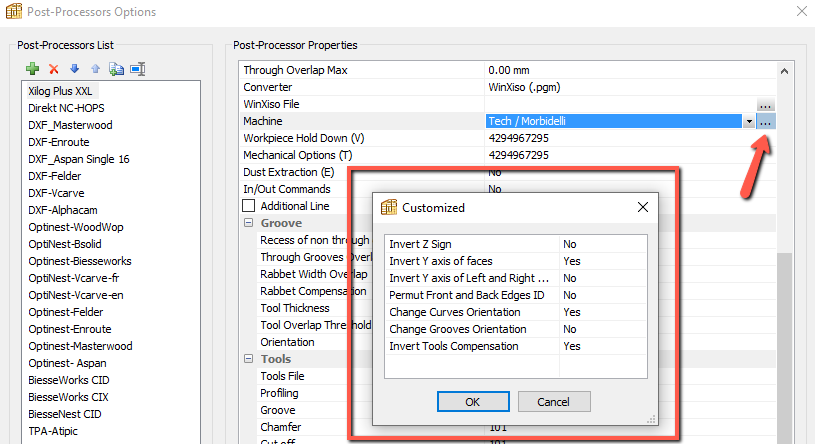815x444 pixels.
Task: Select Optinest-Enroute post-processor
Action: pyautogui.click(x=70, y=329)
